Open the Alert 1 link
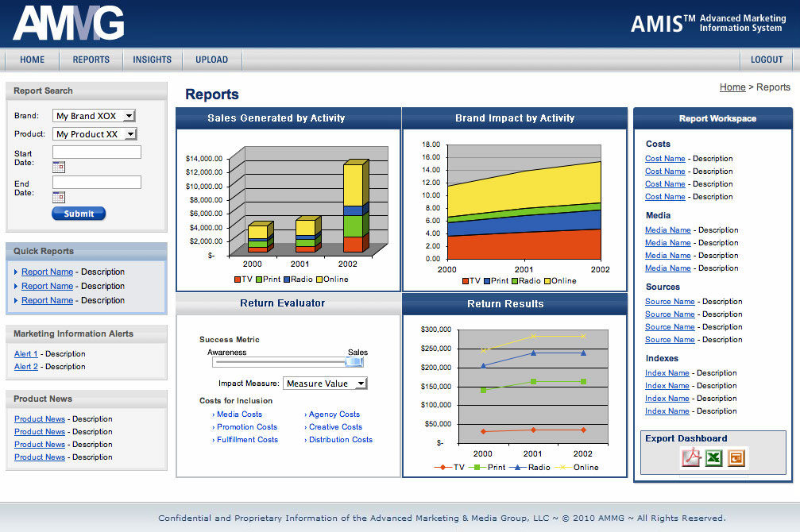Image resolution: width=800 pixels, height=532 pixels. [x=25, y=354]
